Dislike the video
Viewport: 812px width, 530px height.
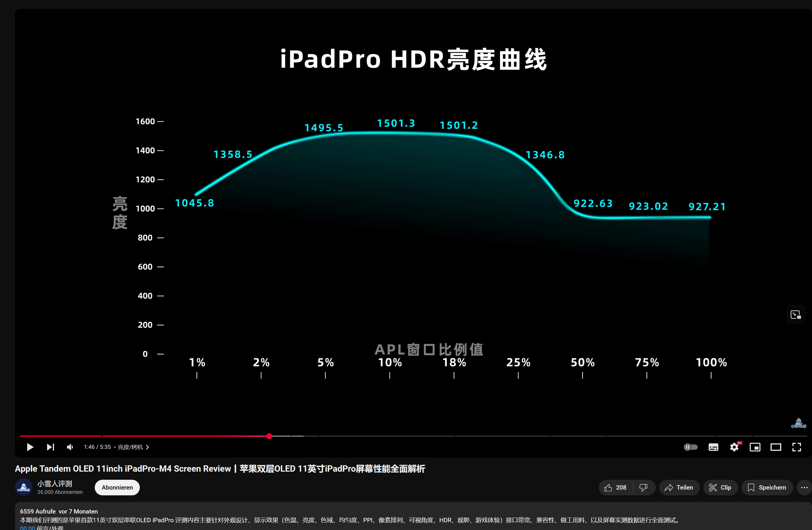(644, 487)
